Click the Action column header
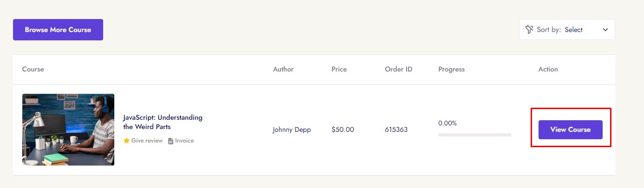The height and width of the screenshot is (188, 644). click(548, 69)
